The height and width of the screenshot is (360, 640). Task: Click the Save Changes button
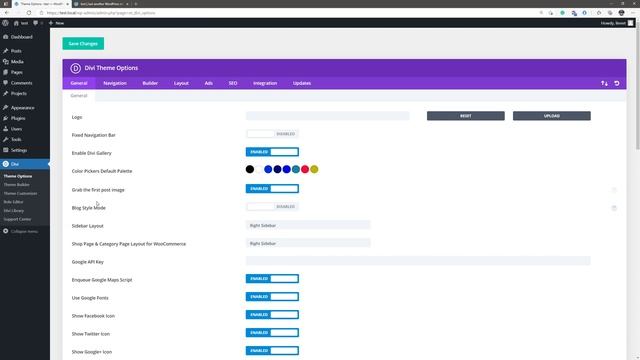(x=83, y=43)
